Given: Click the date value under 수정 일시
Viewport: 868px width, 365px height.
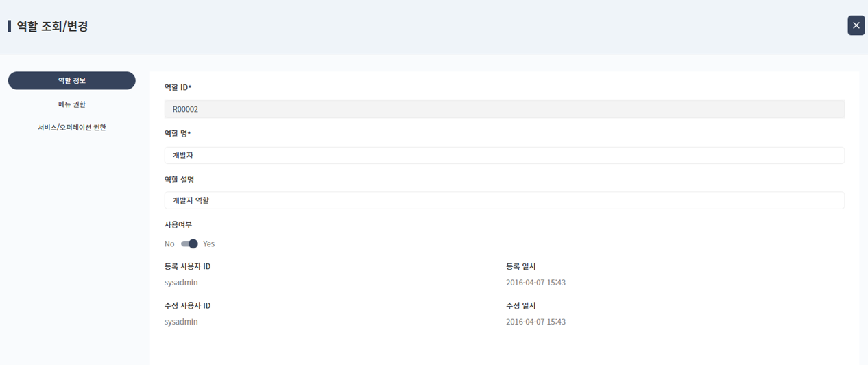Looking at the screenshot, I should (x=535, y=322).
